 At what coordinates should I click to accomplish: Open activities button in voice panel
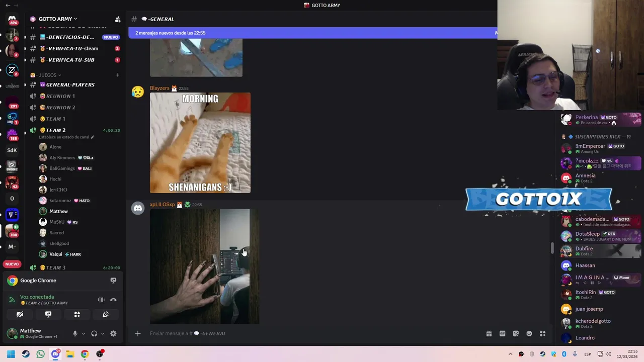(77, 314)
